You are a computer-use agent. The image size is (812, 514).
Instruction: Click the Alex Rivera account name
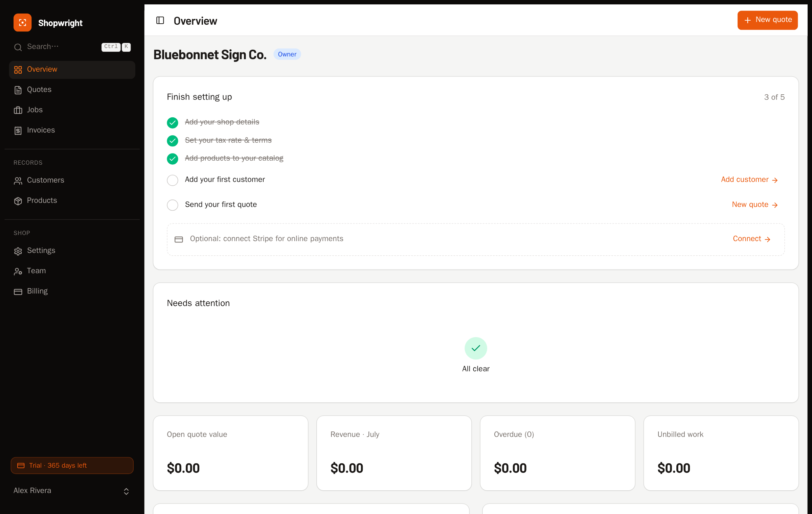pyautogui.click(x=32, y=491)
